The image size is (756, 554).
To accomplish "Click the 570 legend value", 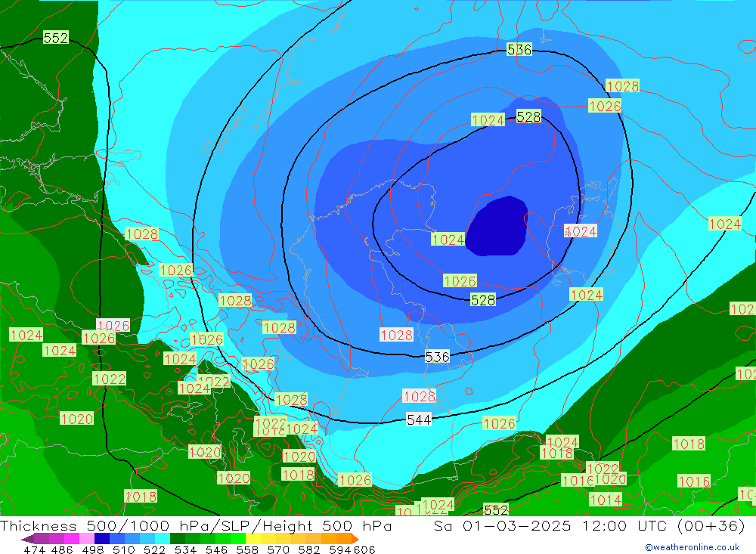I will tap(278, 549).
